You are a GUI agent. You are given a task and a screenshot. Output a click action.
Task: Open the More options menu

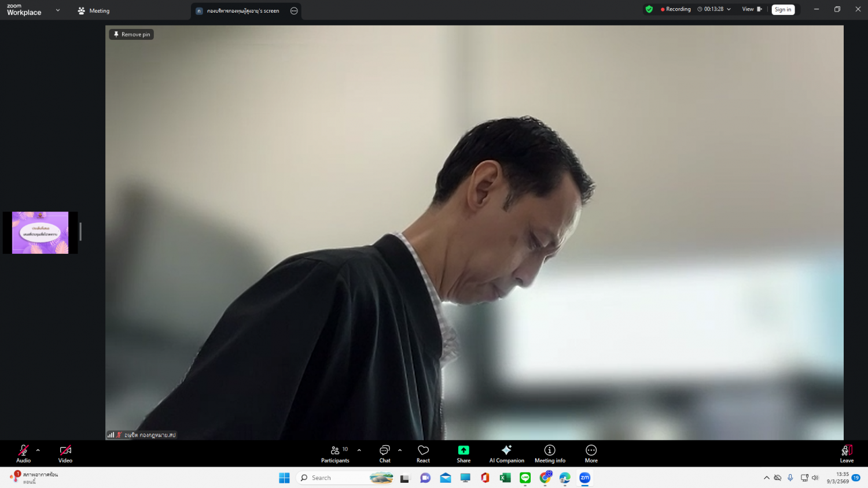(591, 453)
